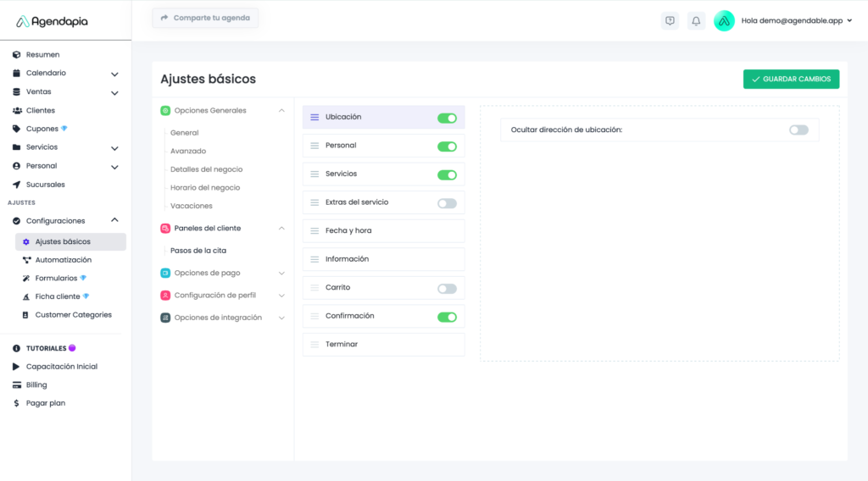Viewport: 868px width, 481px height.
Task: Click the Comparte tu agenda button
Action: point(205,18)
